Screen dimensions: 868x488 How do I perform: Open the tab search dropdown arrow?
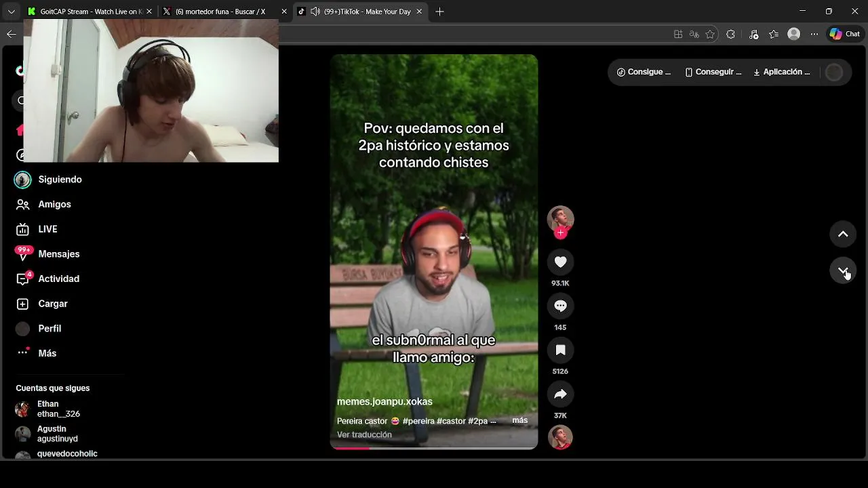pos(11,12)
